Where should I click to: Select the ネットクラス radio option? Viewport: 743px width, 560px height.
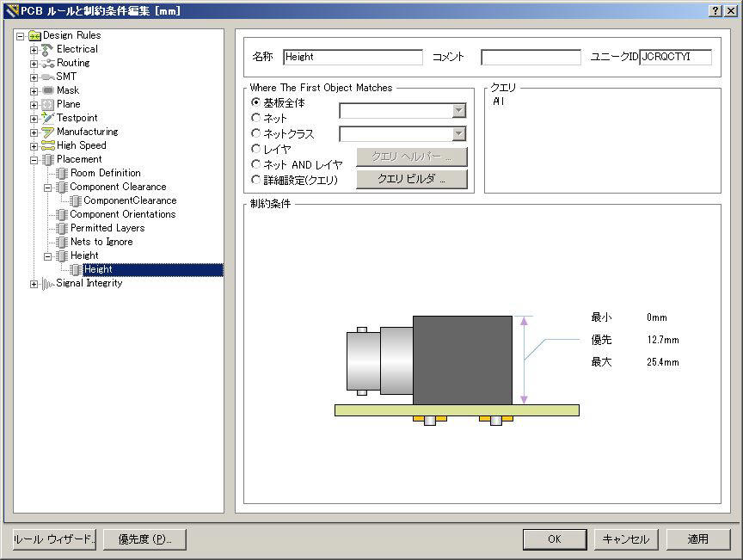[x=255, y=133]
